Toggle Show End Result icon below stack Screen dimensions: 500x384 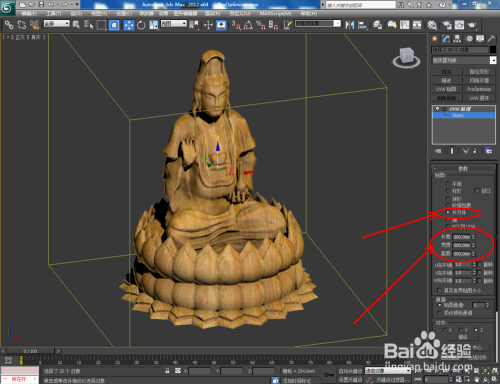(452, 151)
